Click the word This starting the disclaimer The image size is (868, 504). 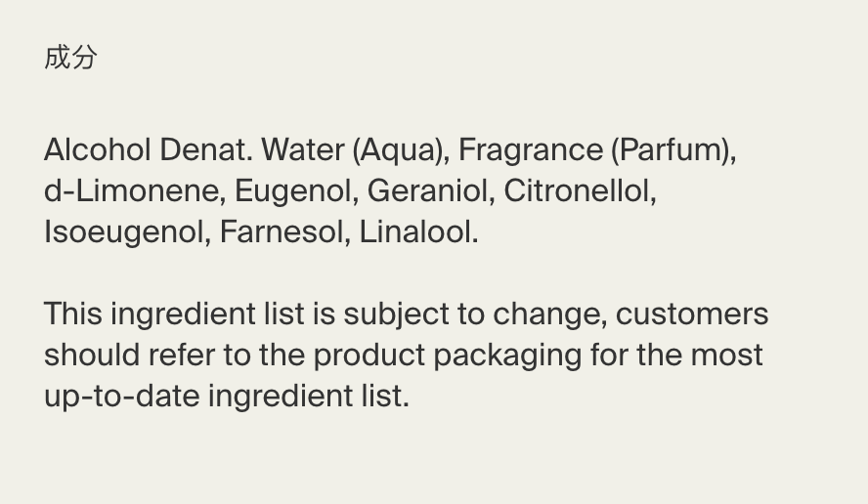click(72, 315)
